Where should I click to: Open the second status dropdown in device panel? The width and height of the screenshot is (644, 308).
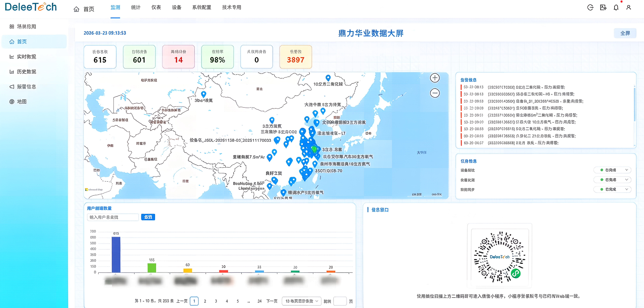(x=612, y=180)
